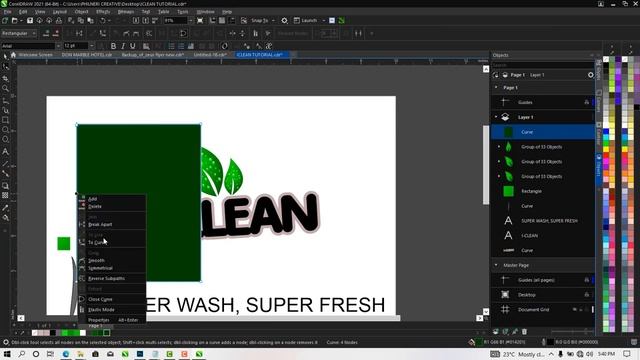
Task: Switch to the DON MARBLE HOTEL.cdr tab
Action: (x=87, y=54)
